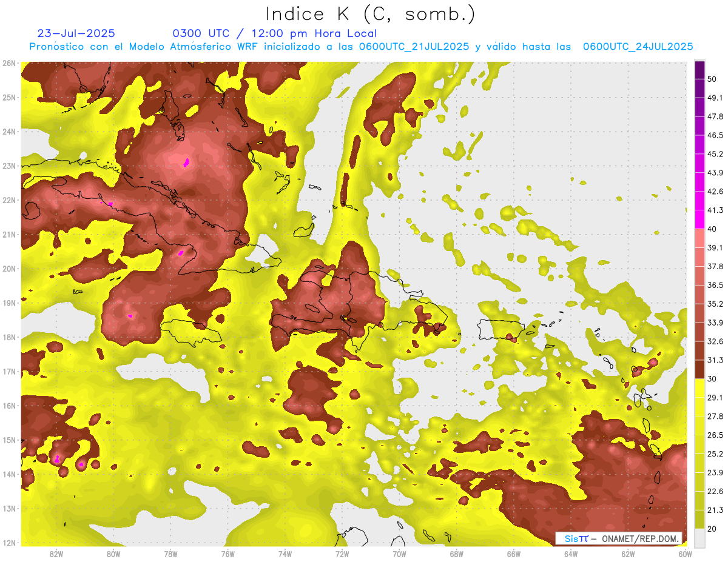
Task: Select the '25.2' colorbar value
Action: coord(715,453)
